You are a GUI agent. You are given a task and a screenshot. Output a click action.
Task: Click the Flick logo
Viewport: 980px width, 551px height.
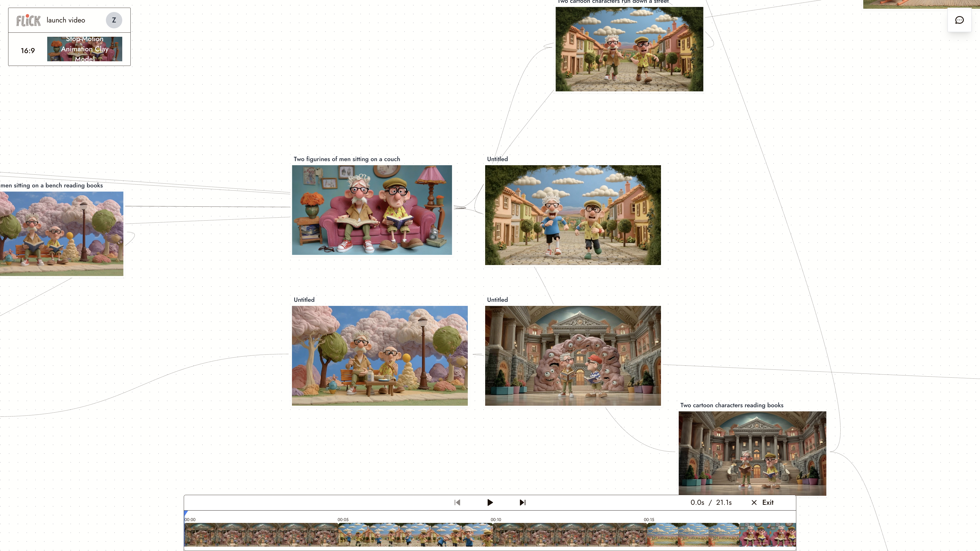(x=28, y=20)
